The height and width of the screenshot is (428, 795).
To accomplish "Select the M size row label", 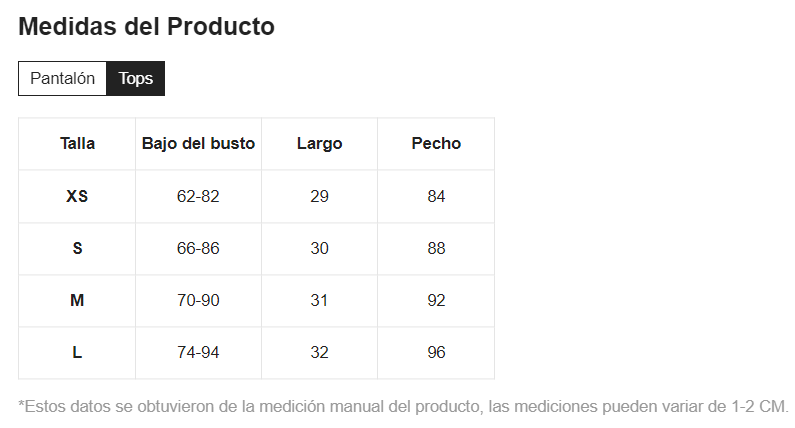I will [77, 300].
